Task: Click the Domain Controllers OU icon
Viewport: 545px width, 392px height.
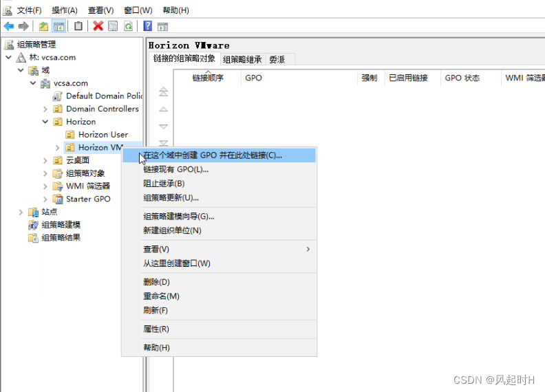Action: [x=58, y=109]
